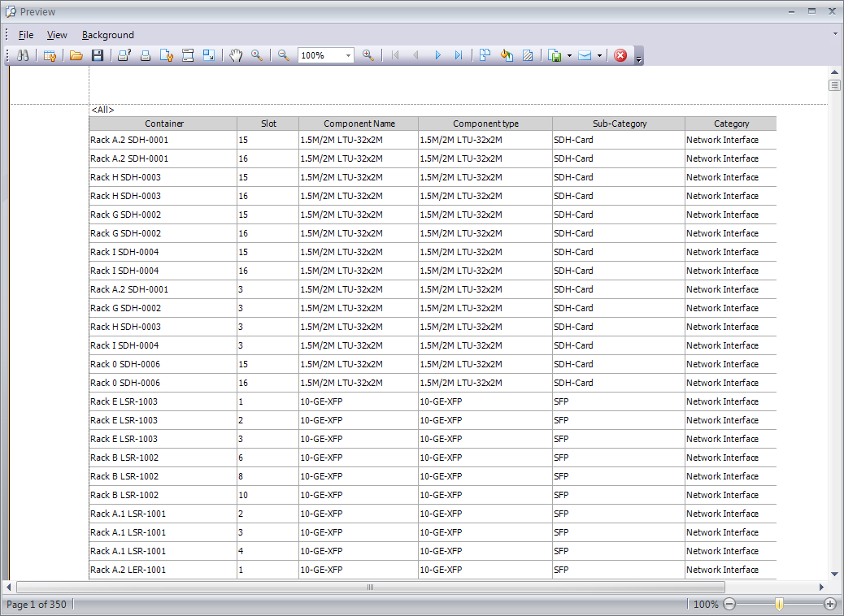Screen dimensions: 844x616
Task: Click the Zoom In toolbar icon
Action: [x=368, y=55]
